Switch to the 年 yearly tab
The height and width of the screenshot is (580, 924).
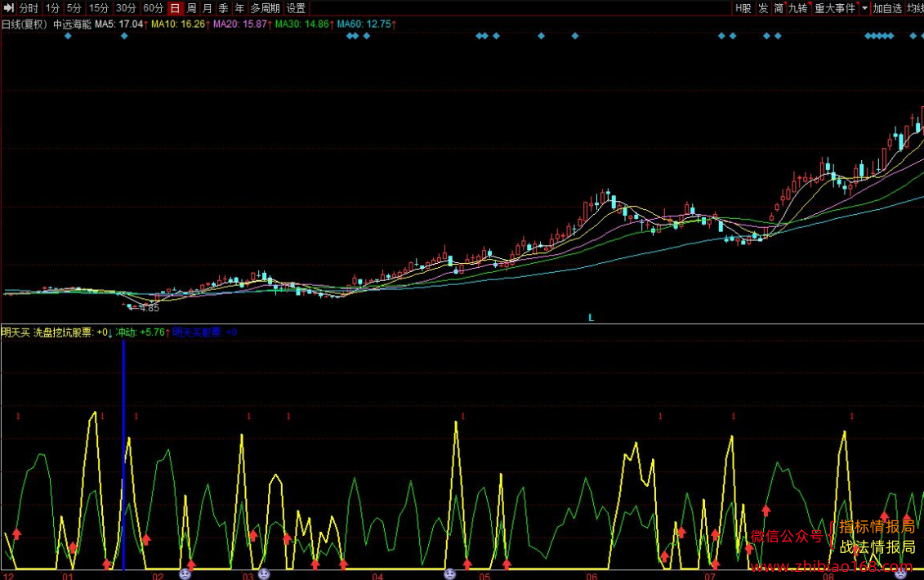239,8
